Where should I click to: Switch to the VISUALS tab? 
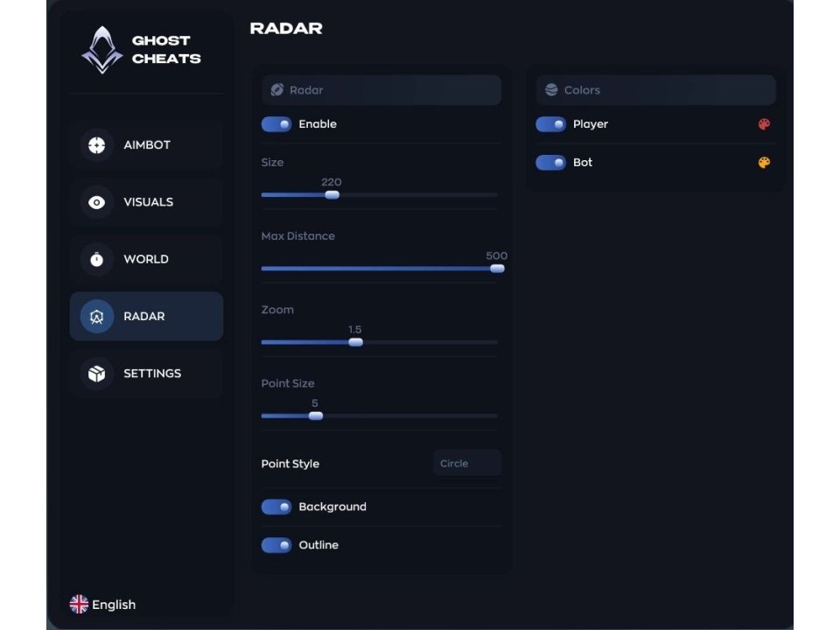tap(146, 202)
